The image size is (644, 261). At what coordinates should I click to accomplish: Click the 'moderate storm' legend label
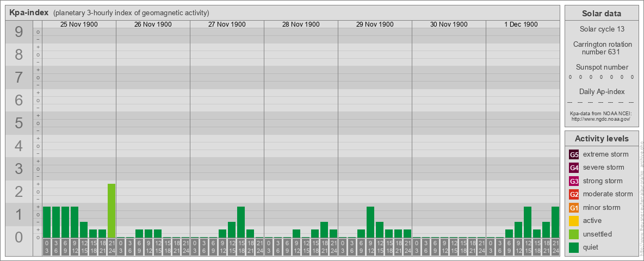[608, 194]
